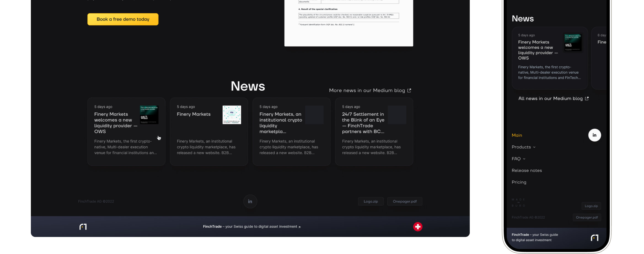Viewport: 644px width, 254px height.
Task: Click the Swiss flag icon in the desktop bottom bar
Action: (418, 227)
